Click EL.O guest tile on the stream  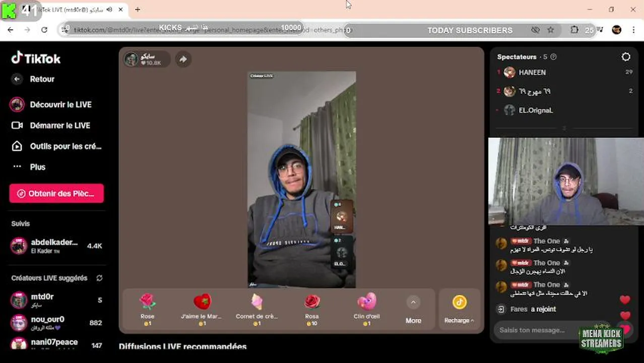click(x=342, y=251)
